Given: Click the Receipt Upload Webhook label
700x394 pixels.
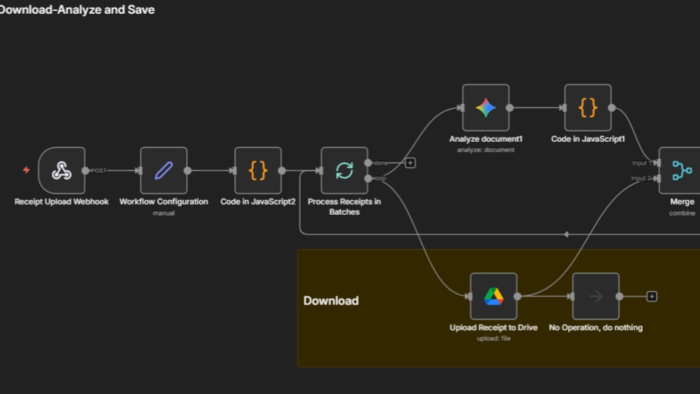Looking at the screenshot, I should click(x=62, y=202).
